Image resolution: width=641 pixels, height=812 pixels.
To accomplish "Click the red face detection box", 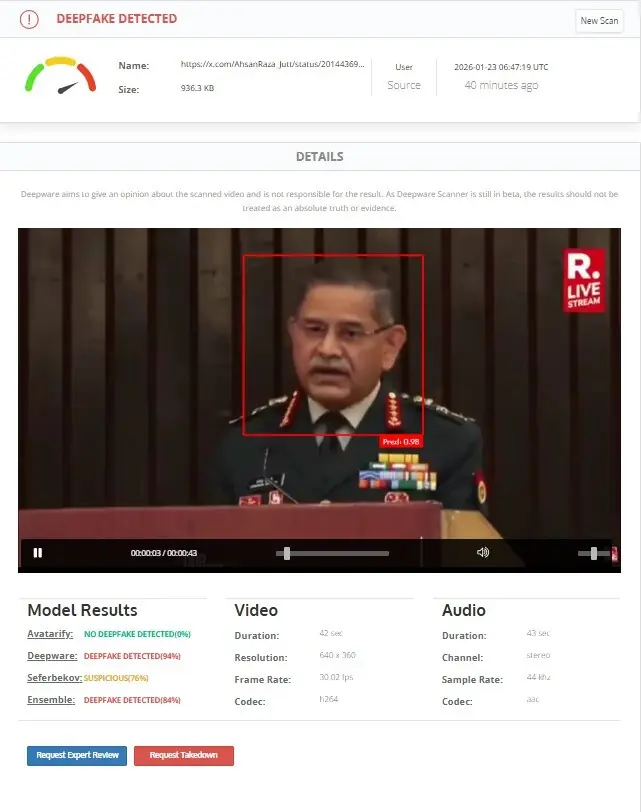I will [x=333, y=345].
